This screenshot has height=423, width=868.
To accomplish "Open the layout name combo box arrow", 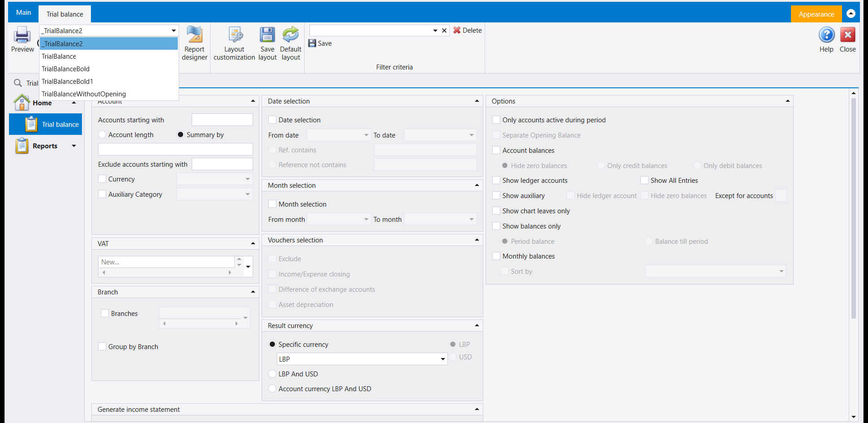I will point(173,30).
